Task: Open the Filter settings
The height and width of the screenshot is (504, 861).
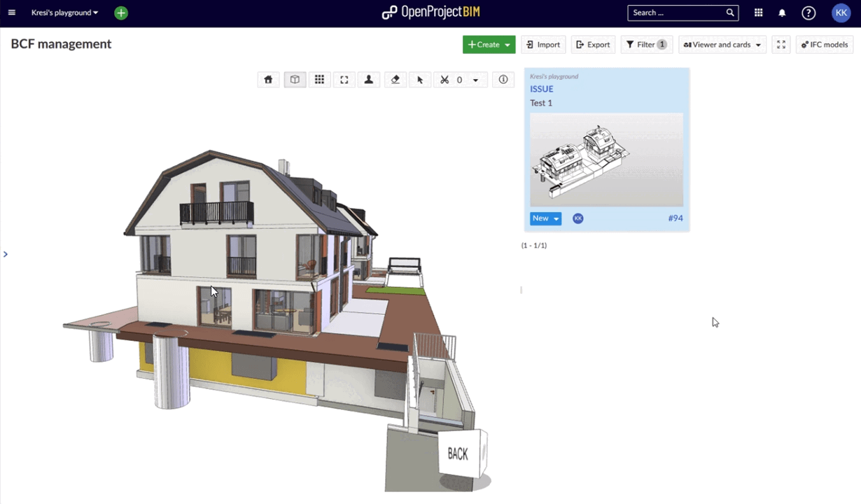Action: pos(645,44)
